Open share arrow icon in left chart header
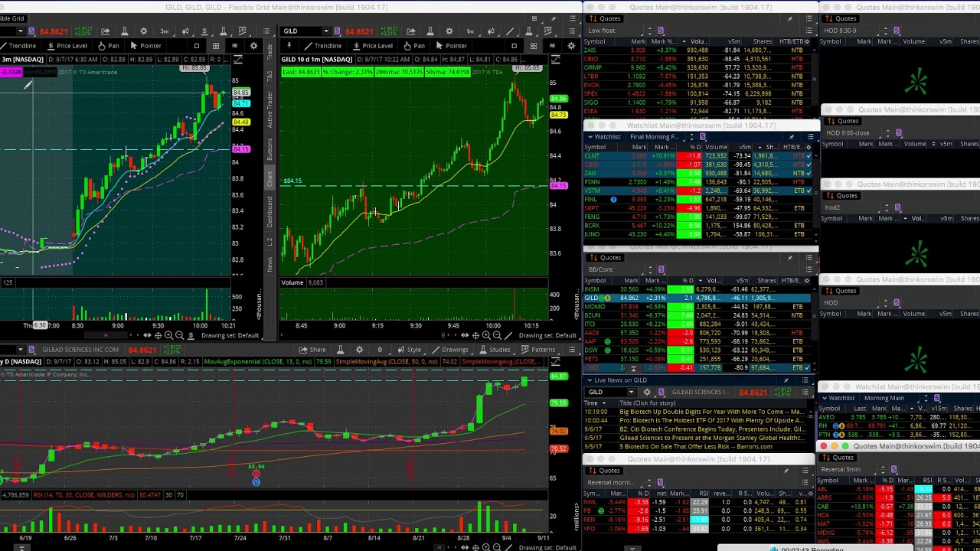 coord(105,31)
